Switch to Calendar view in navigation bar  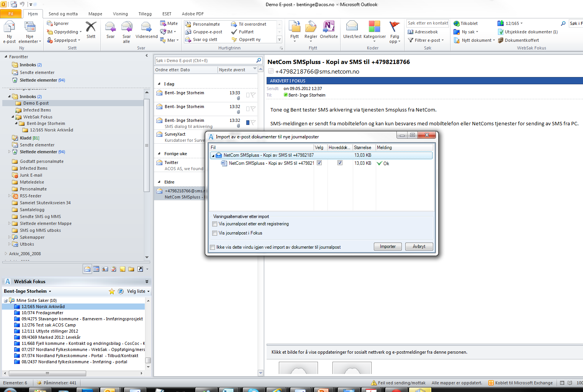(96, 269)
